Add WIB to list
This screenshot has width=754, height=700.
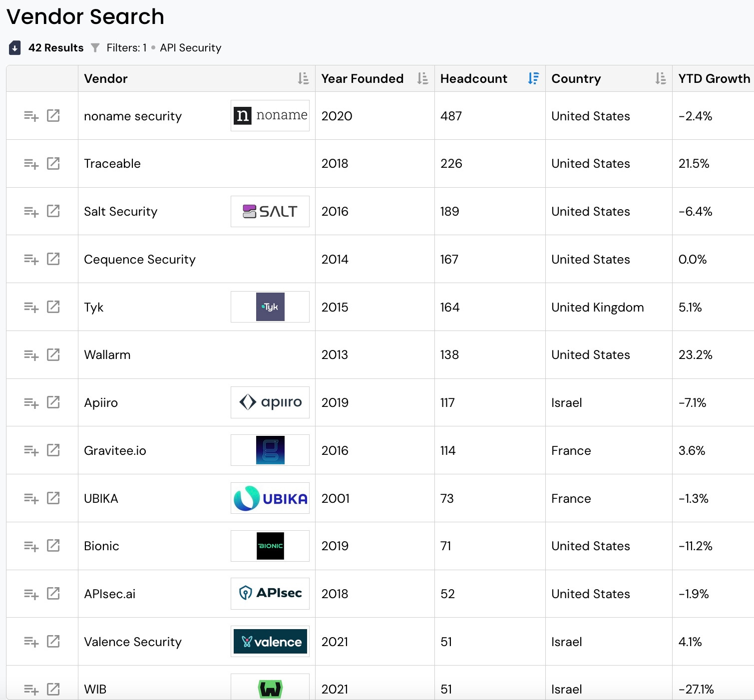pyautogui.click(x=31, y=690)
